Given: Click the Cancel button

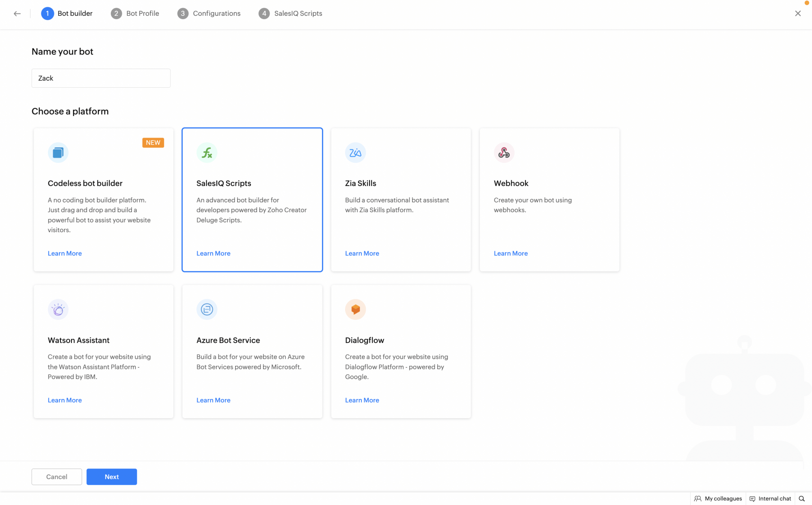Looking at the screenshot, I should [x=56, y=477].
